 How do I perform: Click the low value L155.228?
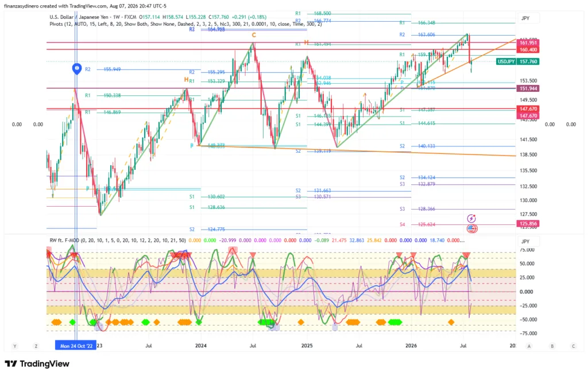click(196, 17)
